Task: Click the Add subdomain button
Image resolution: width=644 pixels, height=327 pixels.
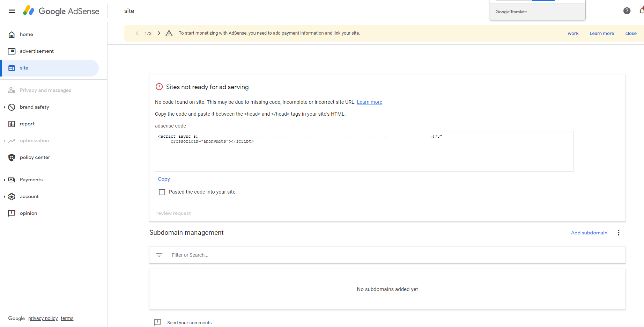Action: point(589,233)
